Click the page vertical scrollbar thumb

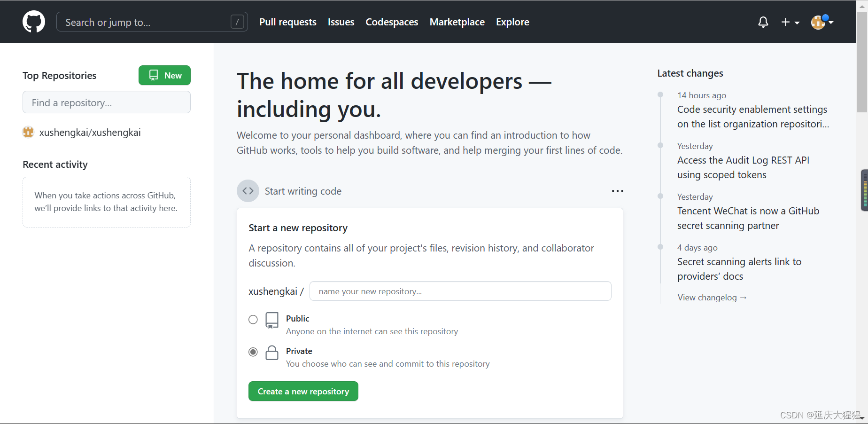(862, 63)
